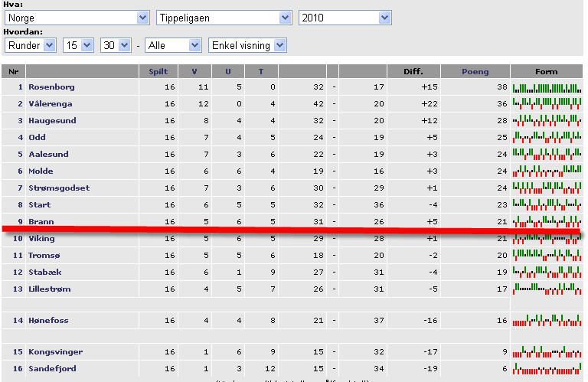Open the Stabæk team link
The height and width of the screenshot is (382, 588).
pos(45,273)
